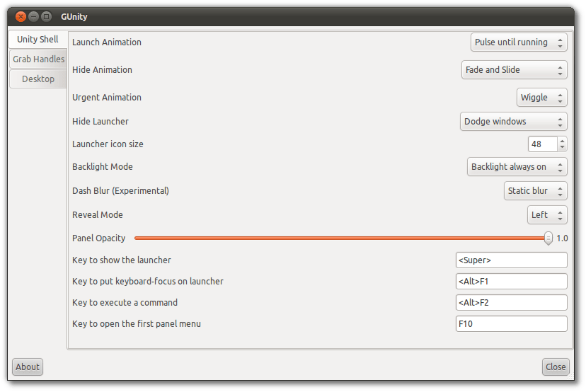Click the 'Key to open the first panel menu' label
Image resolution: width=586 pixels, height=392 pixels.
click(x=137, y=324)
